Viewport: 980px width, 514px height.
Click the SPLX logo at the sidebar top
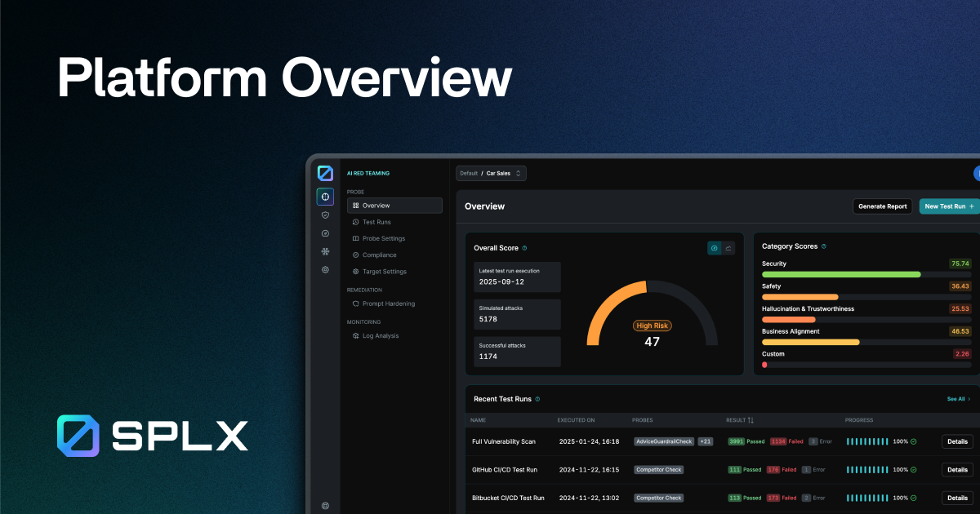tap(324, 173)
